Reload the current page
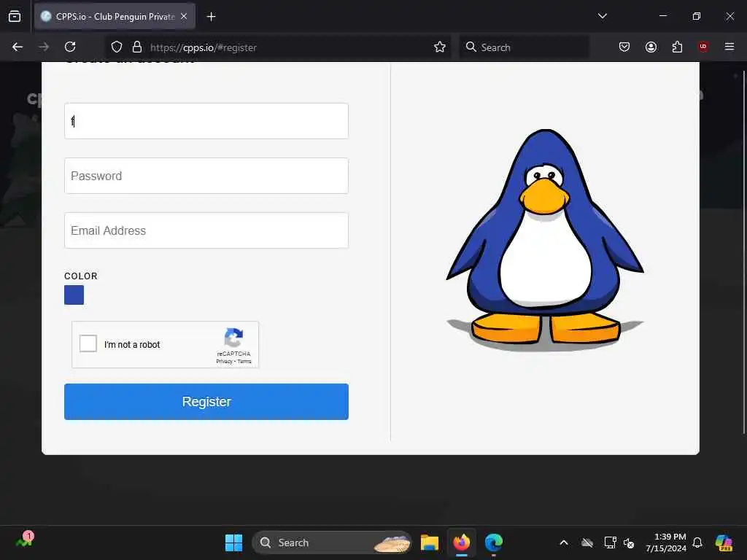The image size is (747, 560). 70,47
